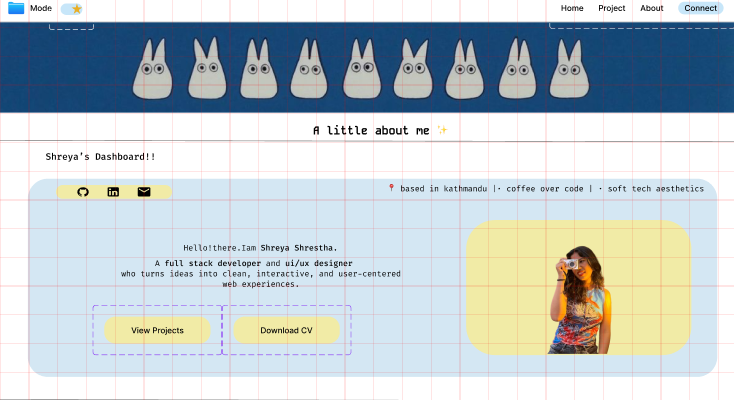Viewport: 734px width, 400px height.
Task: Click the Download CV button
Action: click(x=286, y=330)
